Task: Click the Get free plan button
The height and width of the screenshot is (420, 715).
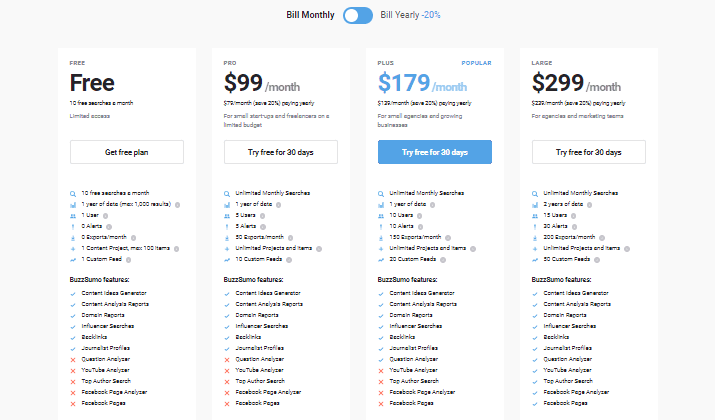Action: pyautogui.click(x=127, y=152)
